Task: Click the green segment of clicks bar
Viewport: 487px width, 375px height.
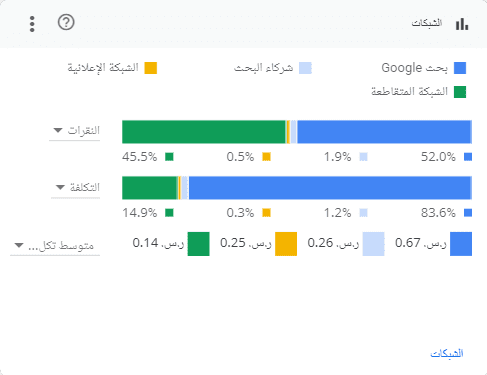Action: tap(204, 132)
